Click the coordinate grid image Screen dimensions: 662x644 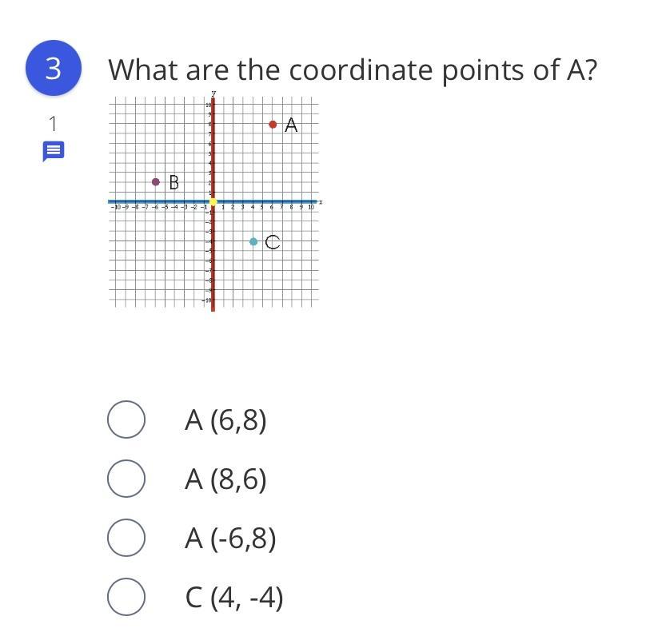coord(214,201)
